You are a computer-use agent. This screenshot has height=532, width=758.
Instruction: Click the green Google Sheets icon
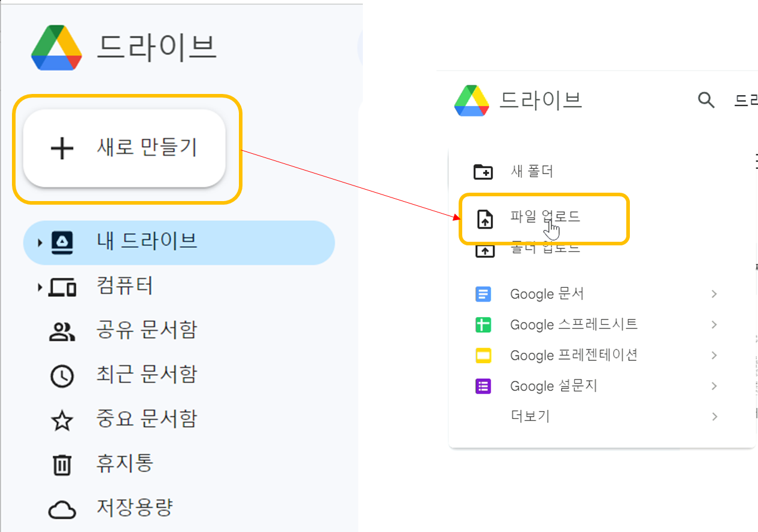[x=483, y=325]
